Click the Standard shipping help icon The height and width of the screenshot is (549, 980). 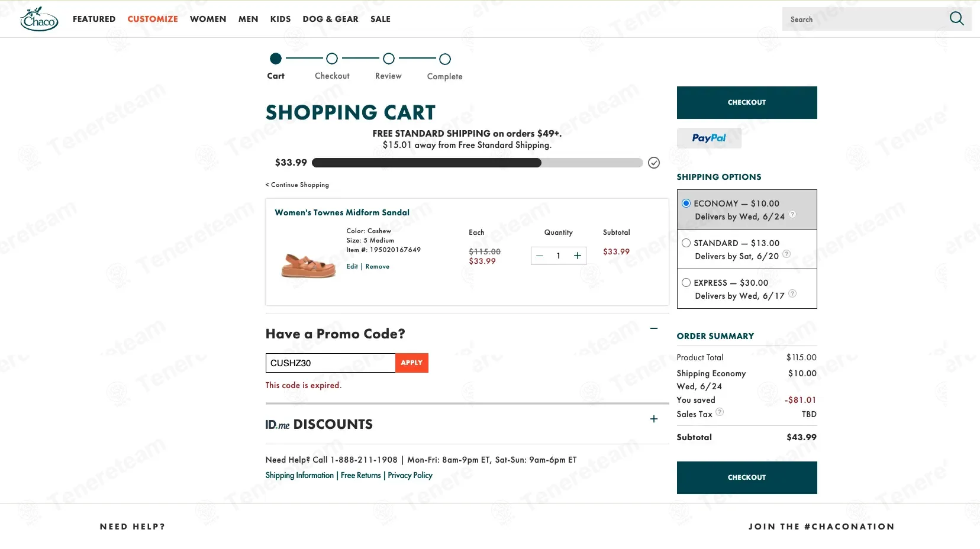click(786, 254)
